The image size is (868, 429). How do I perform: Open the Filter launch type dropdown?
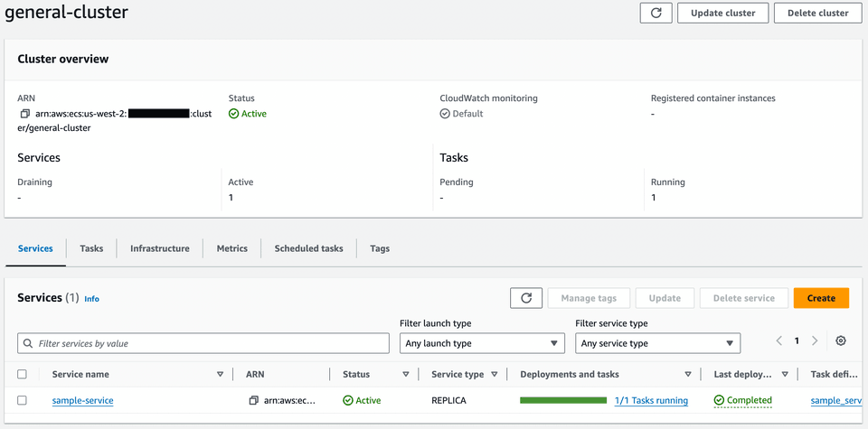tap(482, 343)
